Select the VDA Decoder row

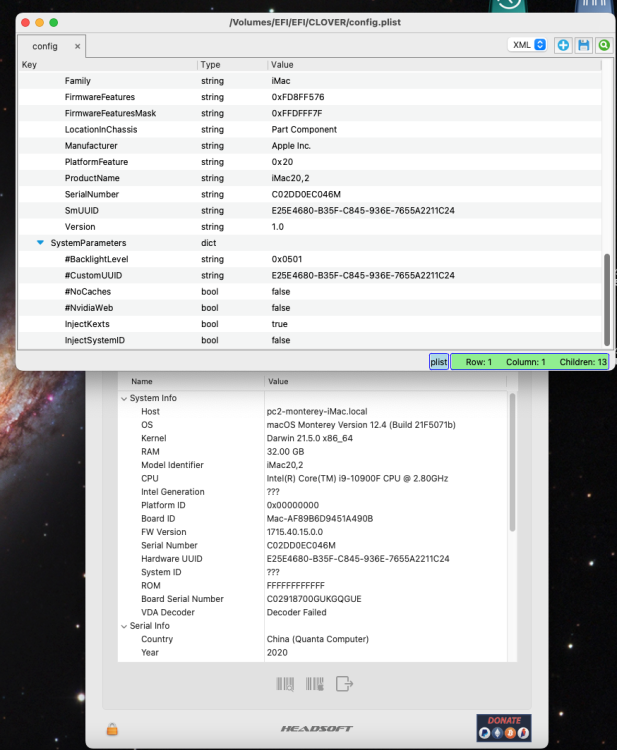(313, 612)
